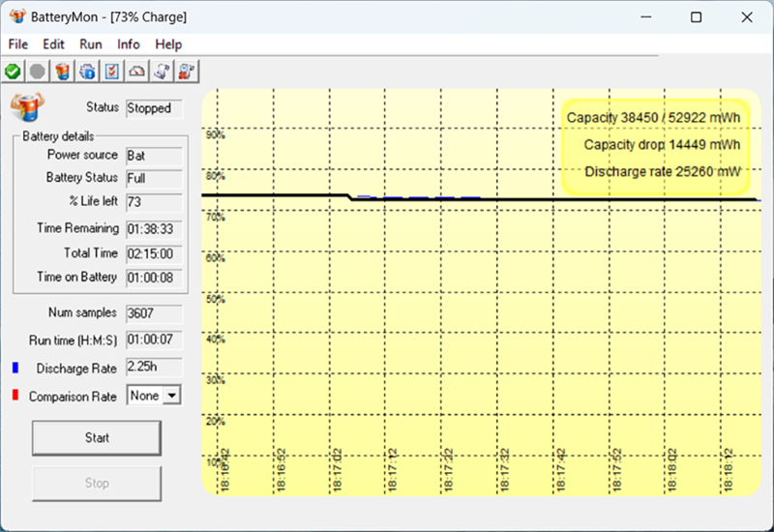
Task: Click the 90% label on graph axis
Action: pyautogui.click(x=215, y=135)
